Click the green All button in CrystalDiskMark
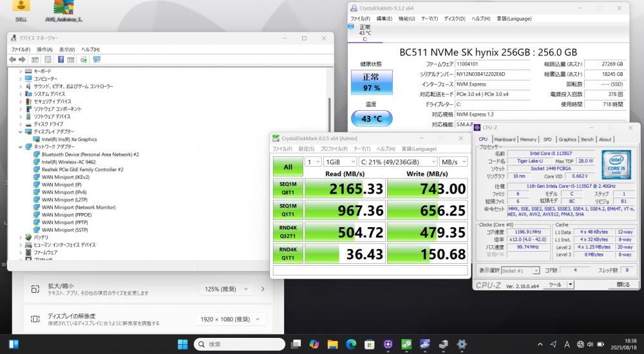The image size is (644, 354). click(288, 167)
